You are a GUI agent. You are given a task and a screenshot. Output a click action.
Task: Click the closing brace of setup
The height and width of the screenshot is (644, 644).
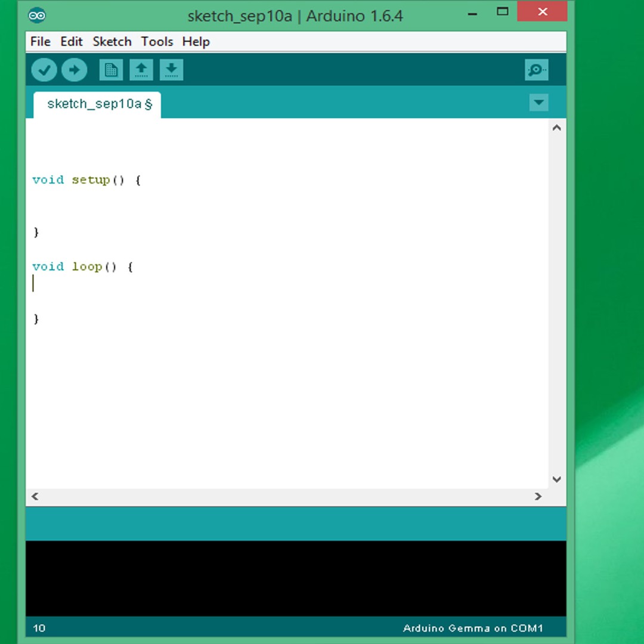[36, 232]
